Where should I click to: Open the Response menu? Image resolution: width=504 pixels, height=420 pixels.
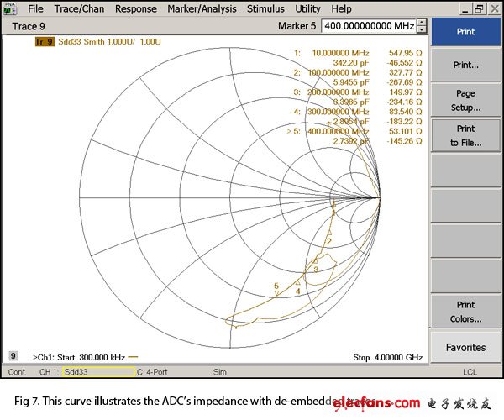click(x=135, y=9)
